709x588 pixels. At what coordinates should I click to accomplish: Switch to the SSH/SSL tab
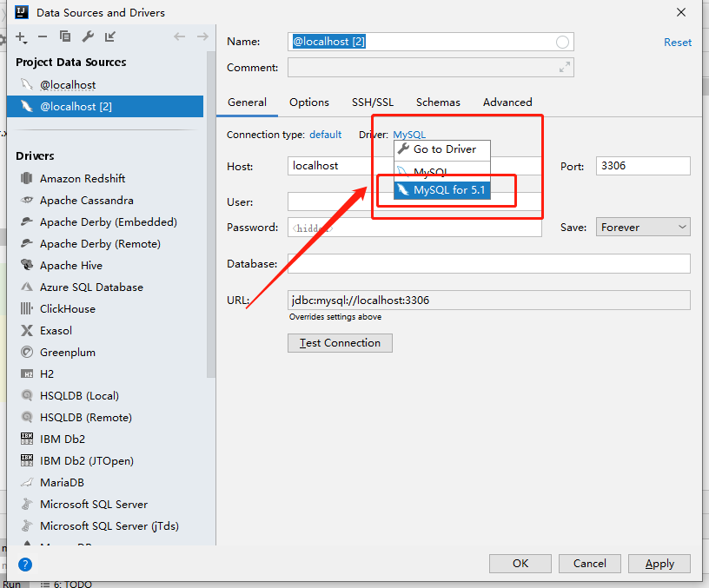tap(373, 102)
